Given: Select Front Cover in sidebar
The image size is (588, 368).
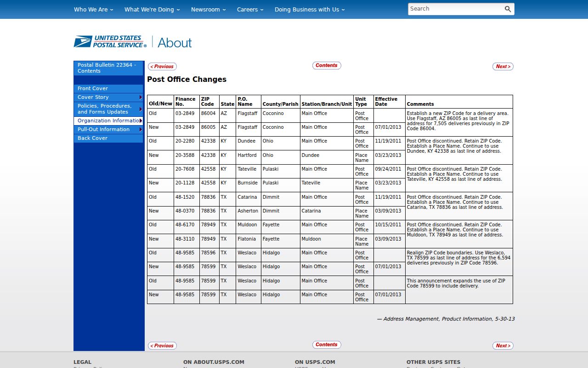Looking at the screenshot, I should (x=108, y=88).
